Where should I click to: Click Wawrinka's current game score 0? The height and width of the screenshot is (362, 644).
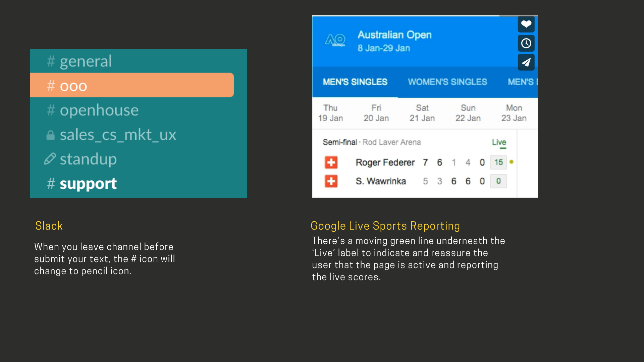[x=498, y=181]
